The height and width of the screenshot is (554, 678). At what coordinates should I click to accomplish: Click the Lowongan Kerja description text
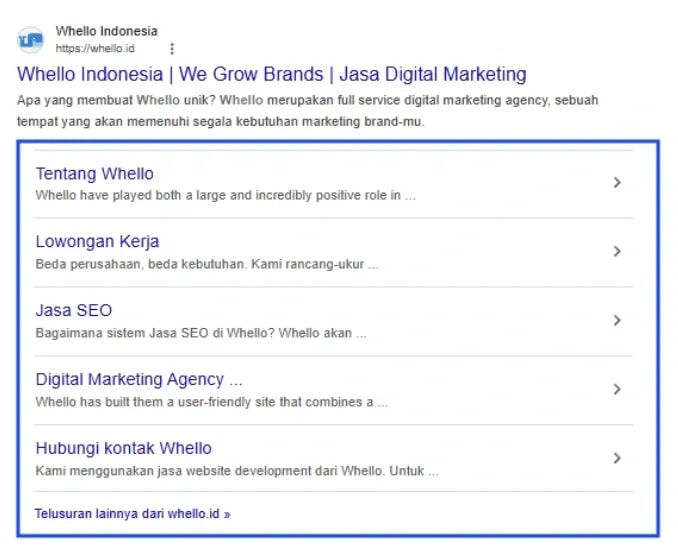click(206, 265)
